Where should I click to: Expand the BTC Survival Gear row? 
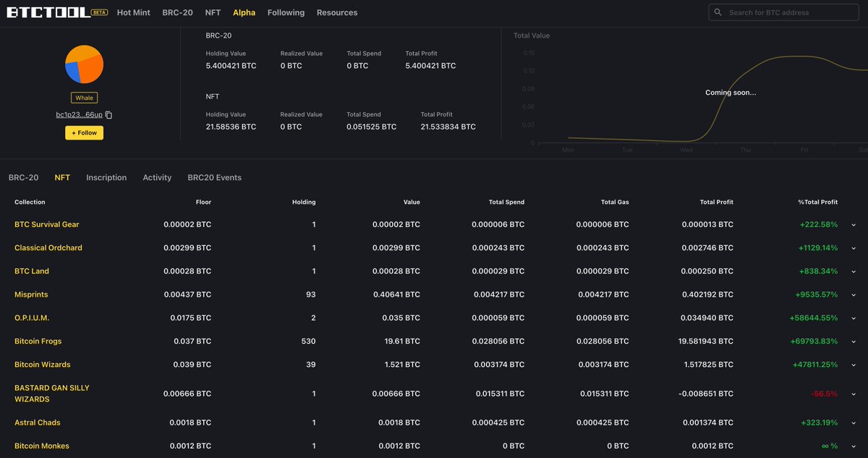(854, 225)
